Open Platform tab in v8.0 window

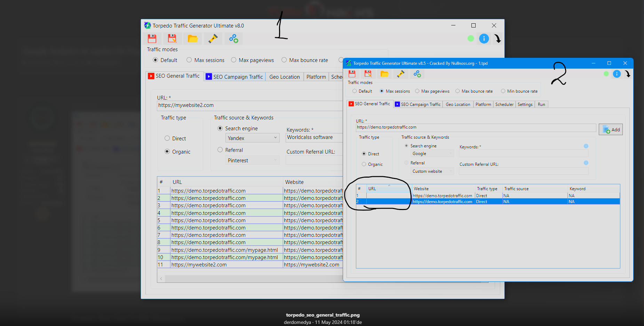[316, 77]
